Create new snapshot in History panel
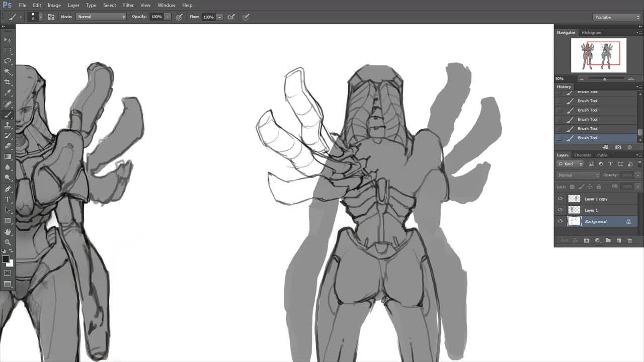 click(x=618, y=147)
